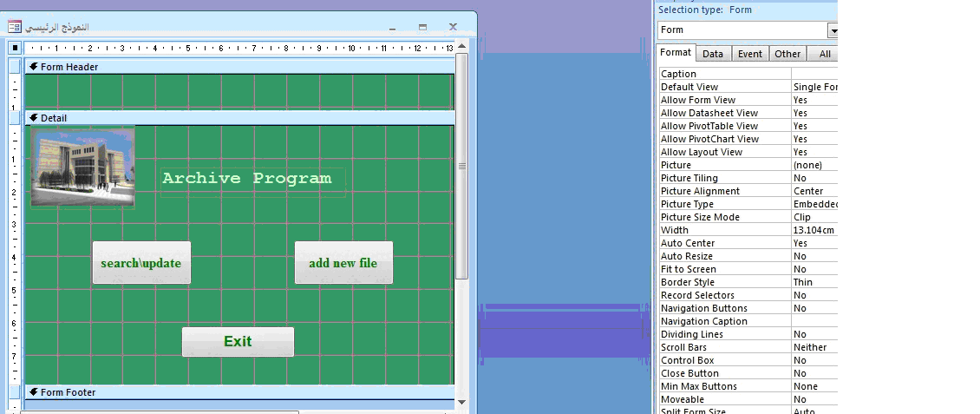980x414 pixels.
Task: Click the Auto Center property value
Action: tap(814, 243)
